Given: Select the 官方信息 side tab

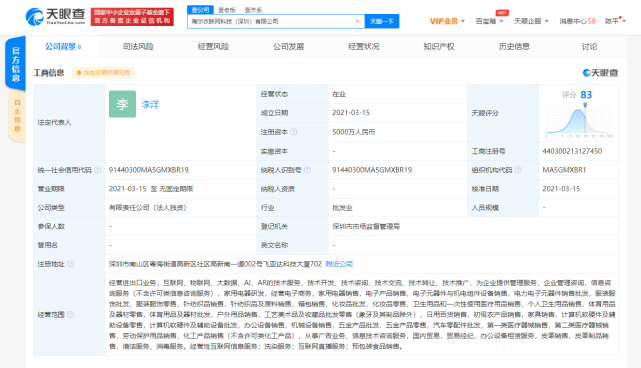Looking at the screenshot, I should click(x=16, y=63).
